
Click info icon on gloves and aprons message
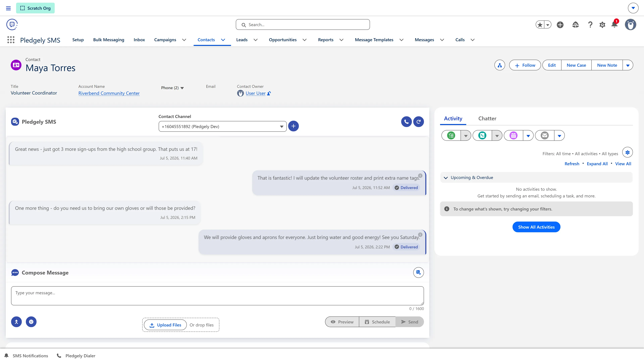coord(420,235)
